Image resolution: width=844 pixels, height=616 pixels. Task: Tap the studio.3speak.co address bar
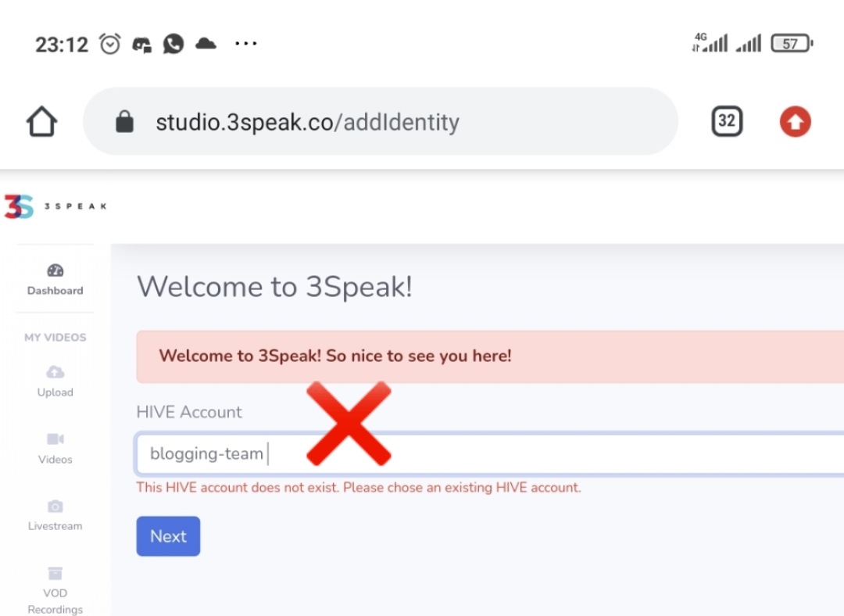[380, 122]
